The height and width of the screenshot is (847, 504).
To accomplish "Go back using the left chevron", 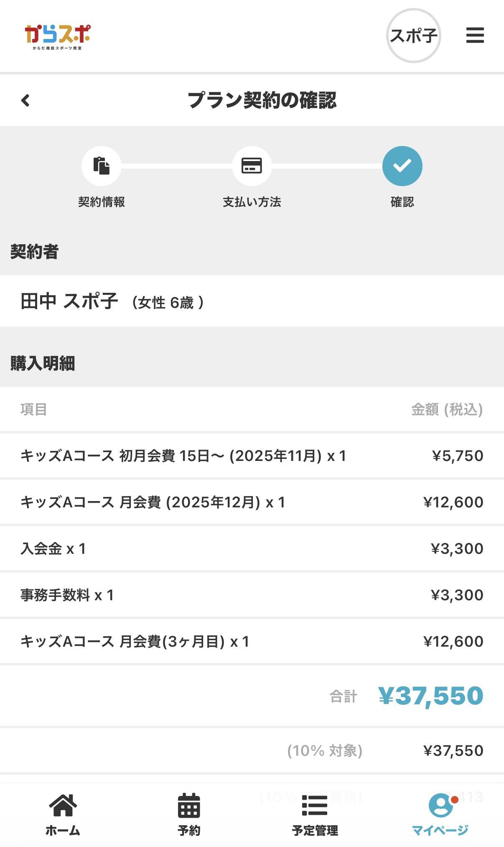I will point(25,100).
